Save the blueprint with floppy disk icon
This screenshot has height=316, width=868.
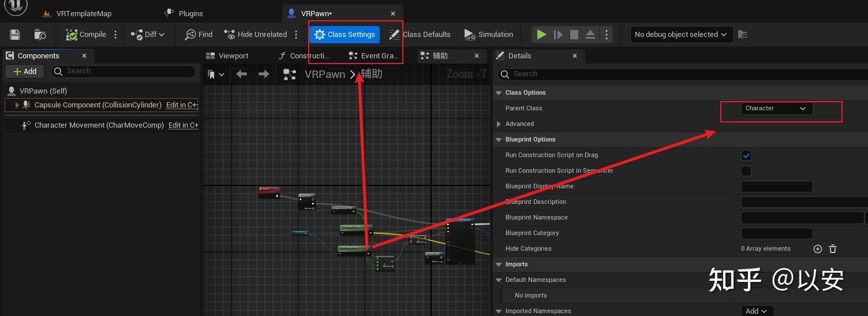[x=15, y=35]
